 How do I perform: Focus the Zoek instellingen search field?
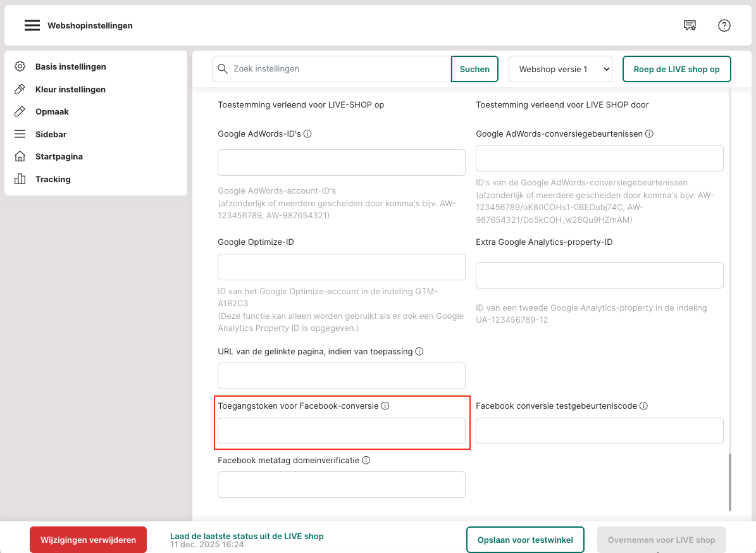pyautogui.click(x=338, y=69)
